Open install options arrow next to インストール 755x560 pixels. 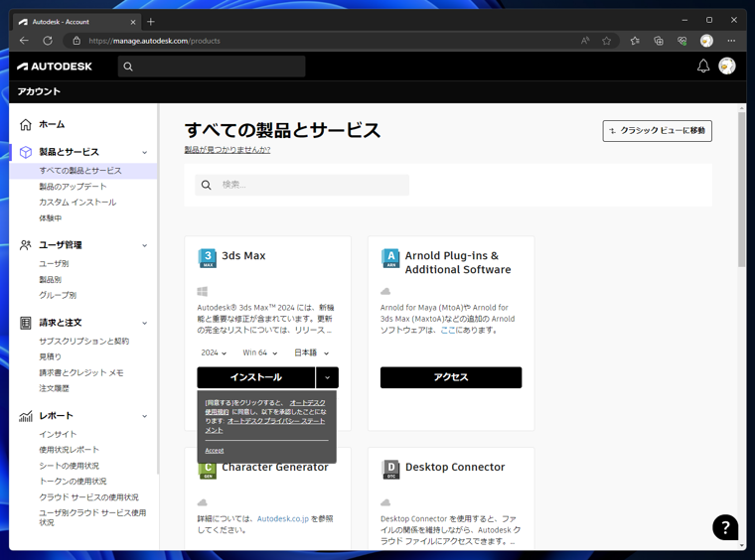pyautogui.click(x=328, y=377)
